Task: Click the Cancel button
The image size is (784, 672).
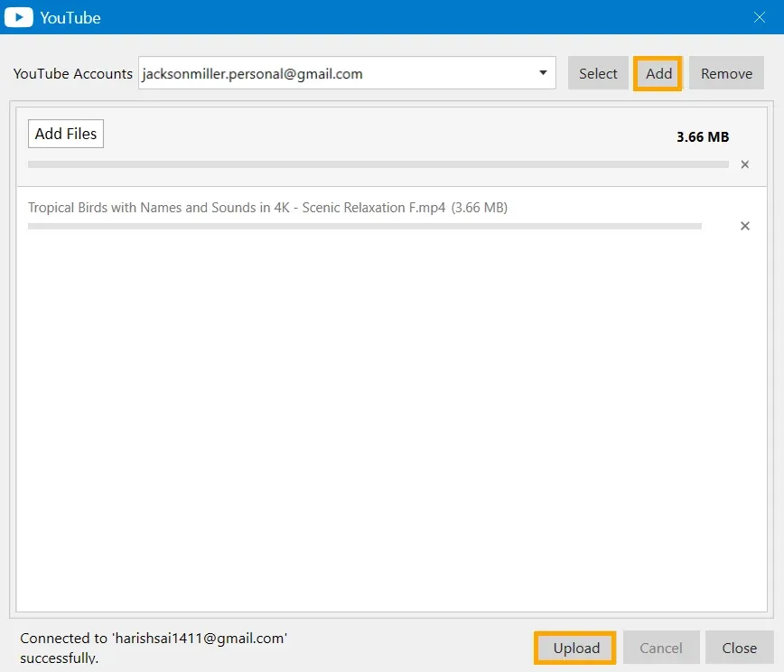Action: [660, 648]
